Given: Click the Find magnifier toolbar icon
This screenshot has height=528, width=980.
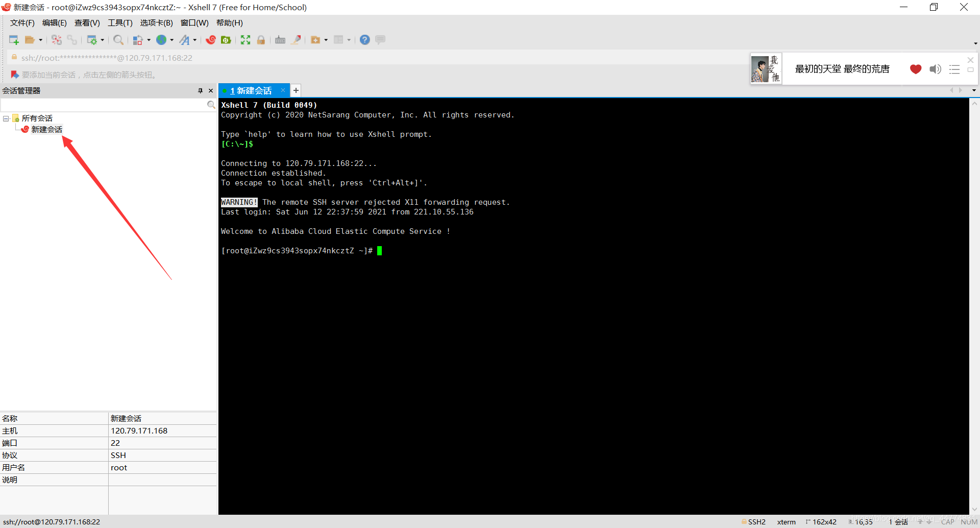Looking at the screenshot, I should pos(118,40).
